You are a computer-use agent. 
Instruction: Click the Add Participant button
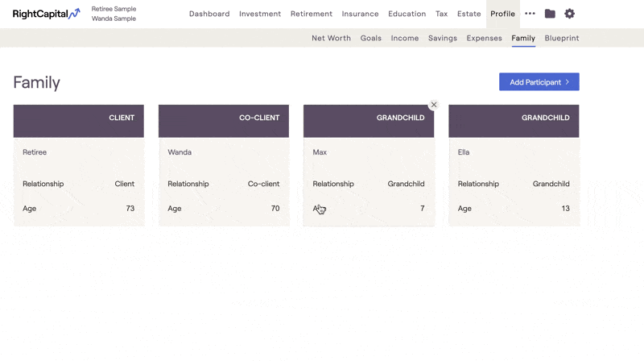(x=539, y=82)
